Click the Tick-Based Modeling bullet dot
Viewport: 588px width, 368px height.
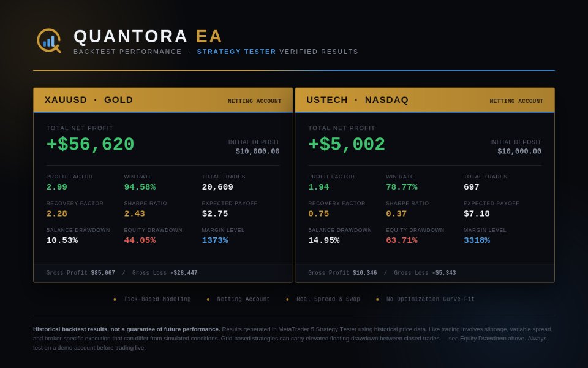point(115,299)
